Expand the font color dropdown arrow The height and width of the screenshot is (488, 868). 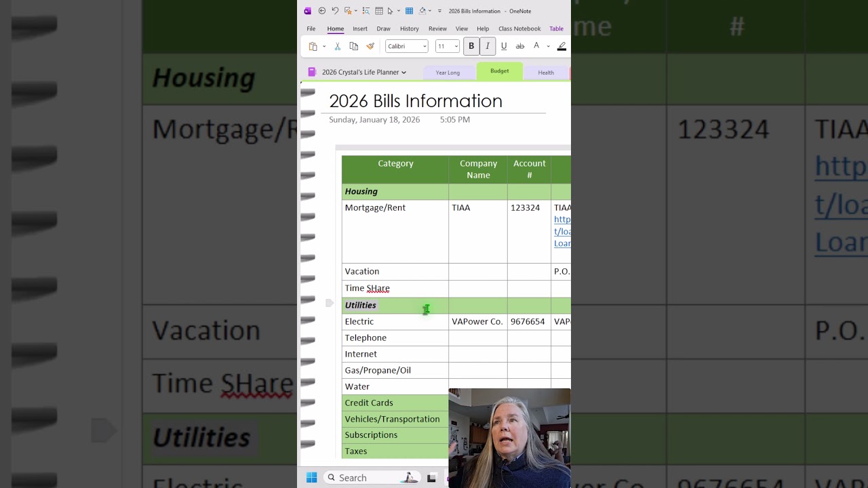click(548, 46)
